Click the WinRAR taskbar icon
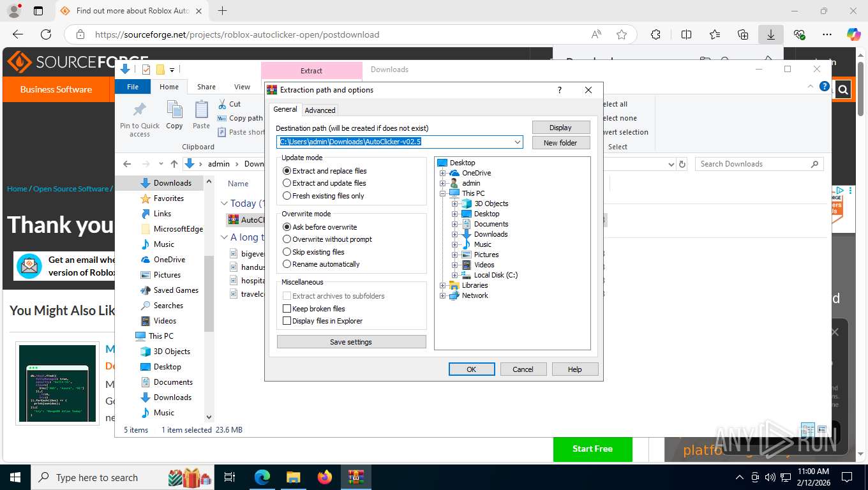The height and width of the screenshot is (490, 868). coord(356,477)
